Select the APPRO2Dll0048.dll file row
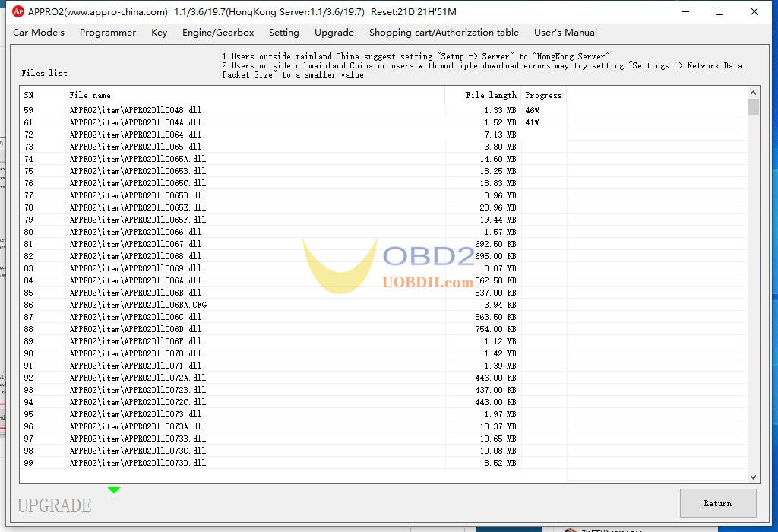This screenshot has height=532, width=778. [x=135, y=110]
